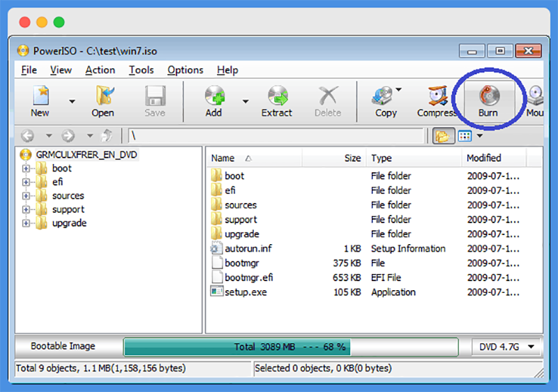Open the Copy button dropdown arrow

tap(398, 90)
